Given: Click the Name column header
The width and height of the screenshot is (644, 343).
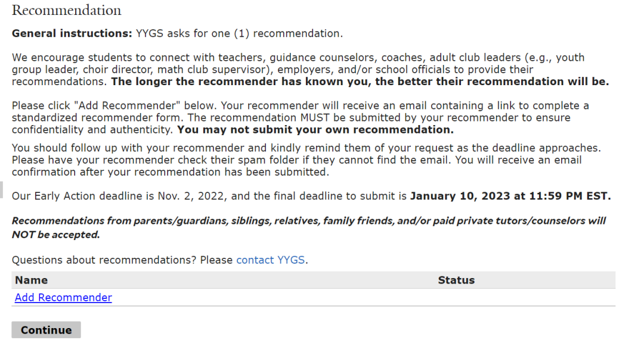Looking at the screenshot, I should click(x=31, y=280).
